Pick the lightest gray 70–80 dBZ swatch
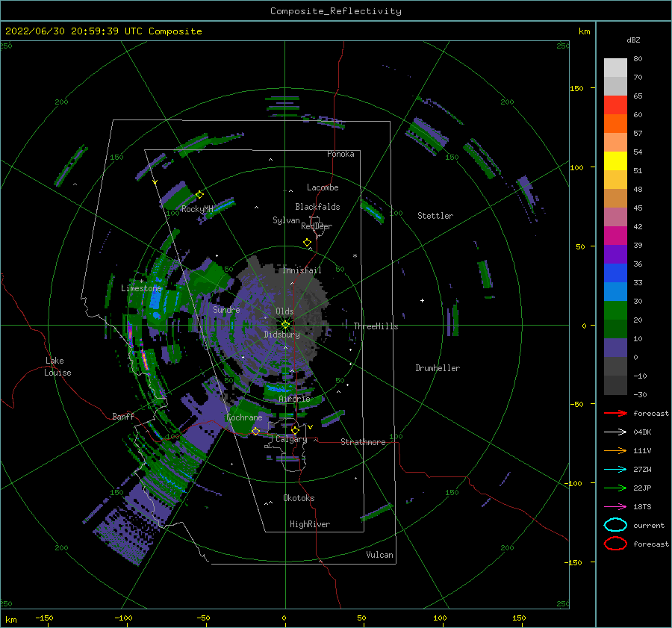This screenshot has height=628, width=672. coord(615,67)
